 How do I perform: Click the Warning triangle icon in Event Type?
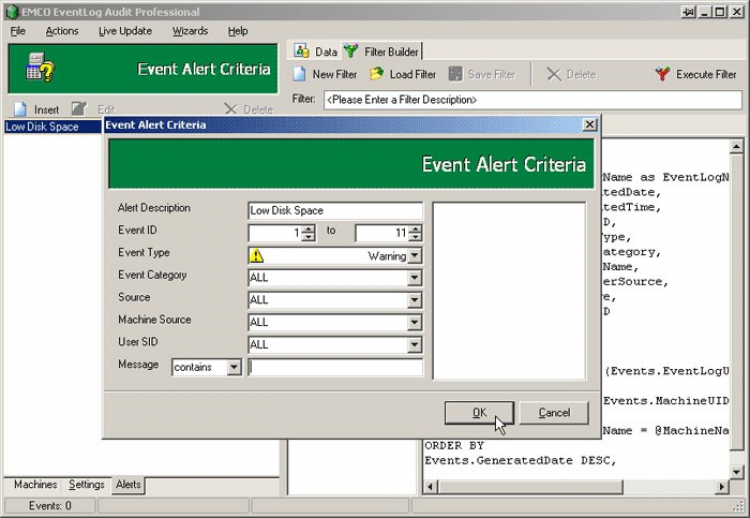tap(256, 255)
